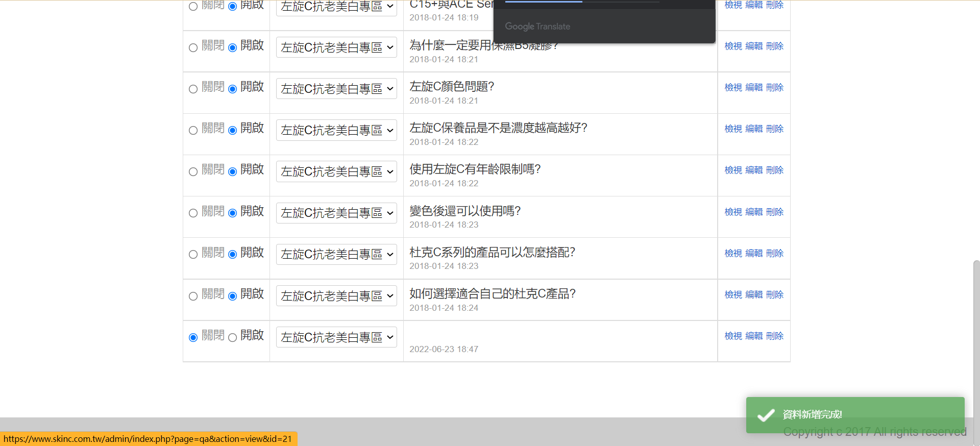Viewport: 980px width, 446px height.
Task: Click the Google Translate popup label
Action: click(537, 27)
